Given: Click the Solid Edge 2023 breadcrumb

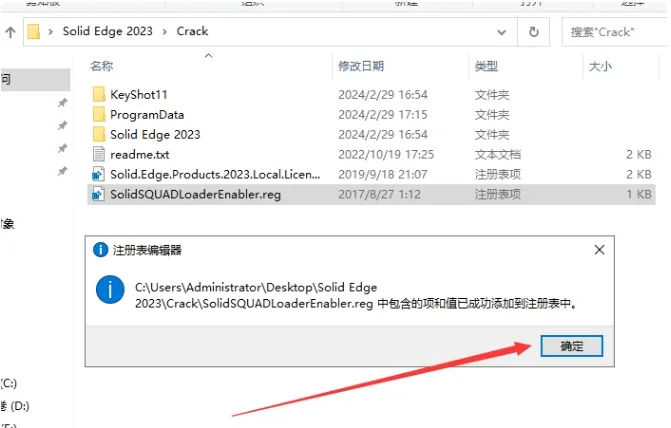Looking at the screenshot, I should pyautogui.click(x=107, y=31).
